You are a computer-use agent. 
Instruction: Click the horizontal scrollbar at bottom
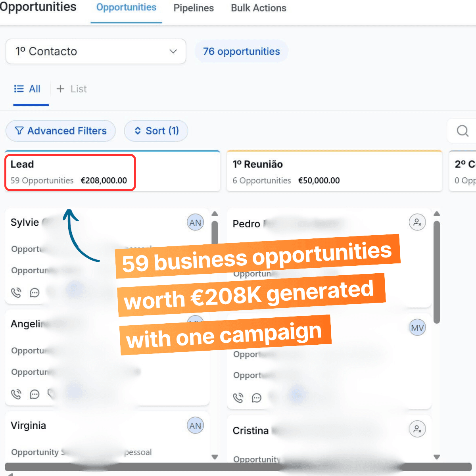point(238,467)
